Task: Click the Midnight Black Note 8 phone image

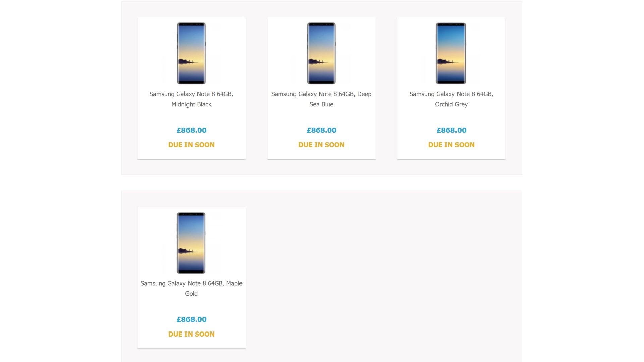Action: (191, 53)
